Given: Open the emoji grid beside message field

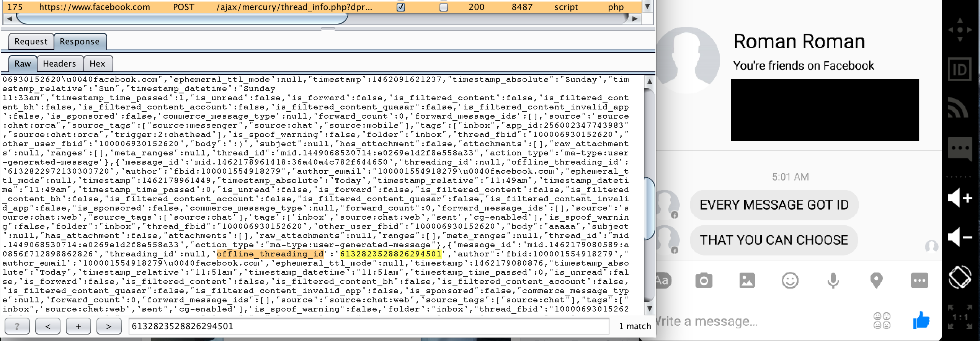Looking at the screenshot, I should pyautogui.click(x=882, y=321).
